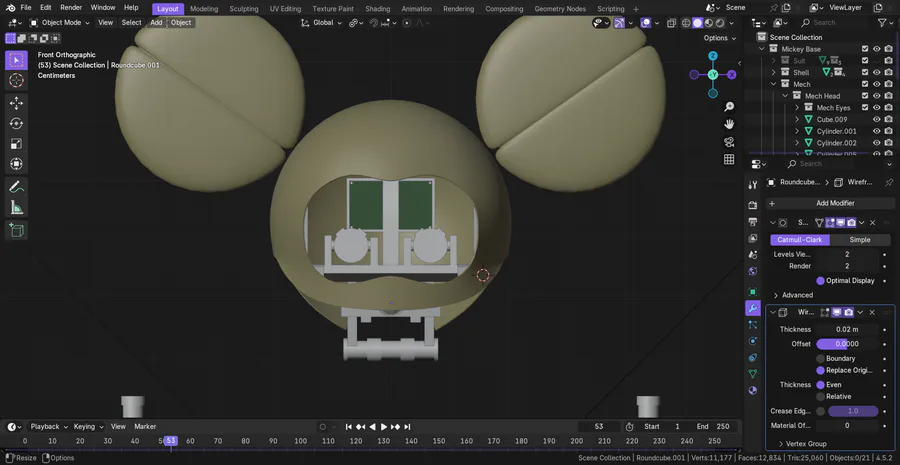Switch to the Geometry Nodes workspace tab
The image size is (900, 465).
(x=560, y=9)
